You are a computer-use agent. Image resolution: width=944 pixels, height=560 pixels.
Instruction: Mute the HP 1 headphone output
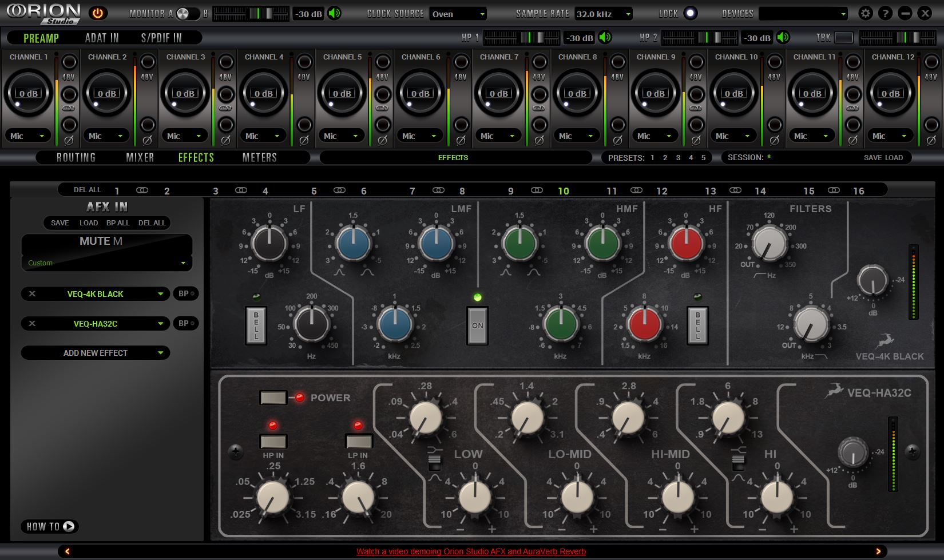(606, 38)
